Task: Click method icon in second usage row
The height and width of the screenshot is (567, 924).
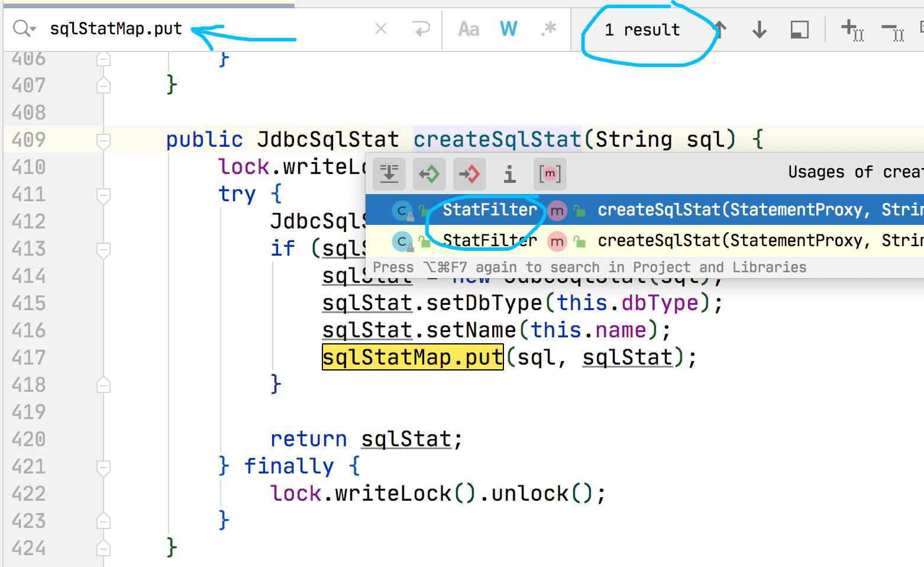Action: [557, 241]
